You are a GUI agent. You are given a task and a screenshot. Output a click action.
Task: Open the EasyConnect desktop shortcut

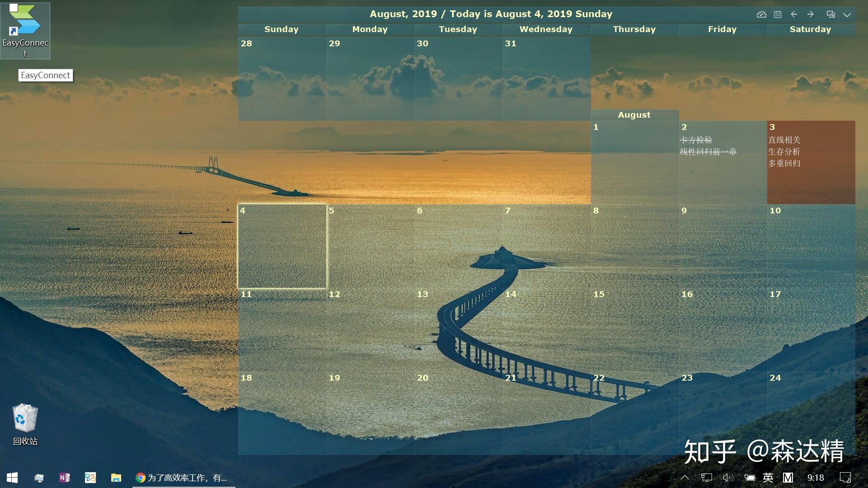[25, 31]
